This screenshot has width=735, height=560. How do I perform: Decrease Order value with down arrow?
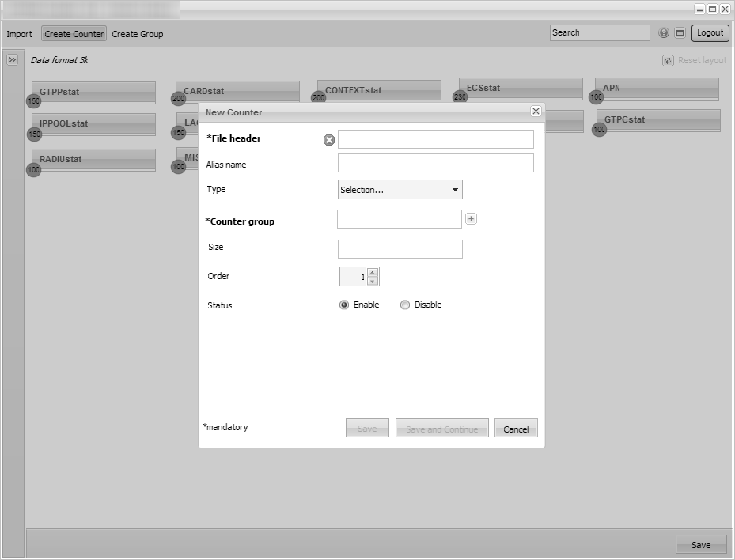(373, 281)
